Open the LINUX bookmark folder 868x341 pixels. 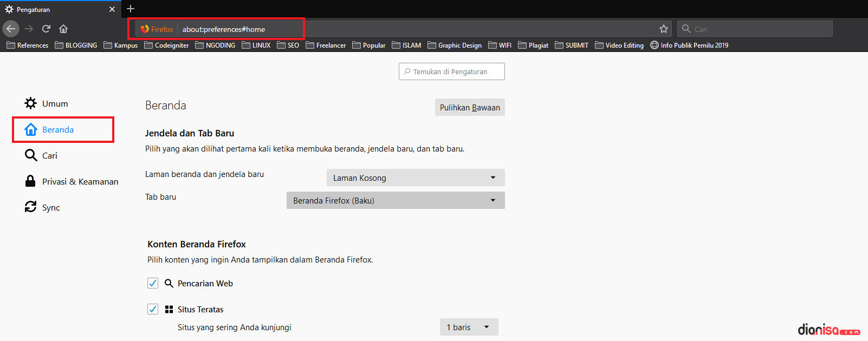pyautogui.click(x=256, y=45)
